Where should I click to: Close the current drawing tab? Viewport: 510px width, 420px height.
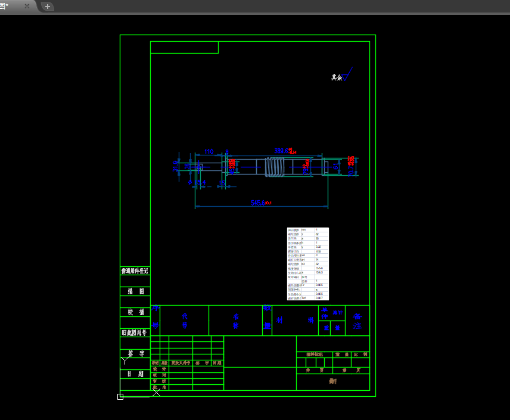tap(27, 6)
